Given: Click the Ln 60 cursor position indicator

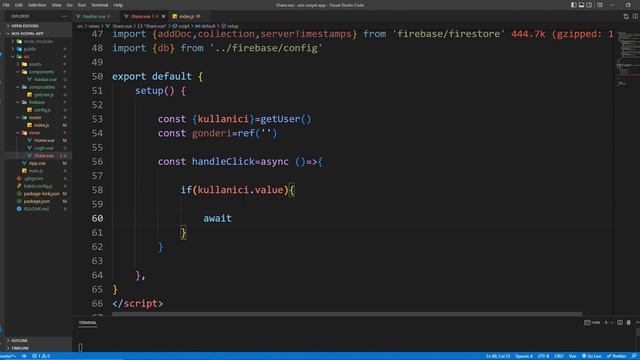Looking at the screenshot, I should click(x=498, y=356).
